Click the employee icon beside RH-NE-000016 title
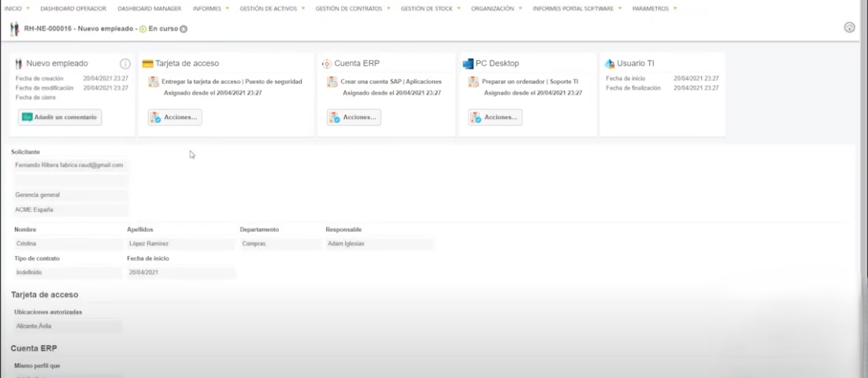The image size is (868, 378). [14, 29]
